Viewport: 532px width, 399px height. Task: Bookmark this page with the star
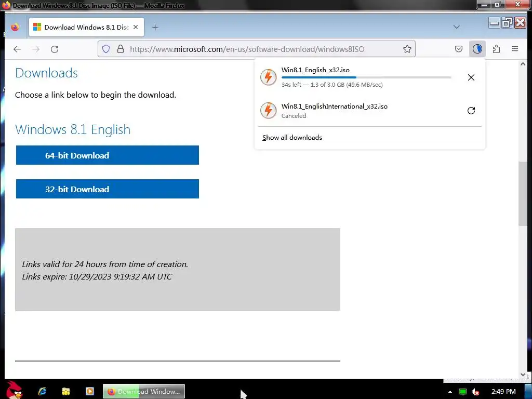407,49
